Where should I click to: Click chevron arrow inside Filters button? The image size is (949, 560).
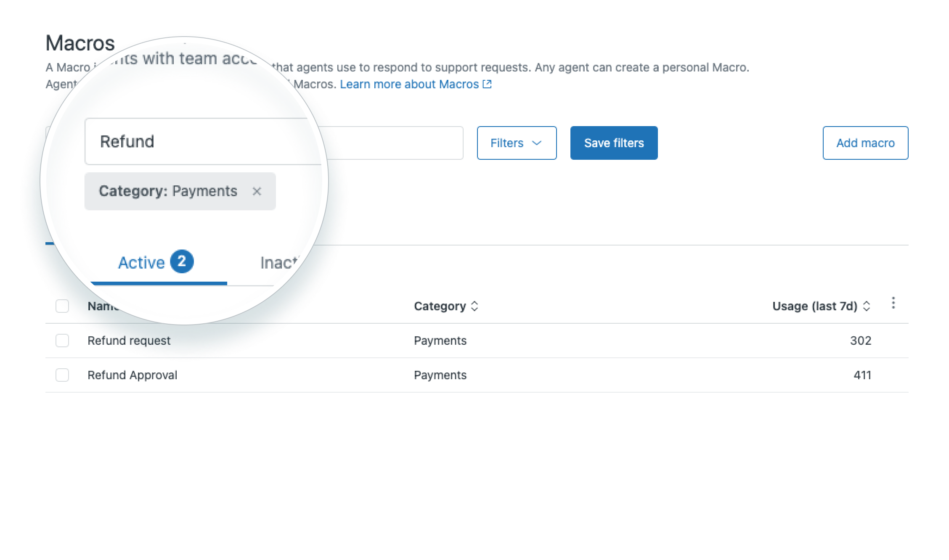536,143
